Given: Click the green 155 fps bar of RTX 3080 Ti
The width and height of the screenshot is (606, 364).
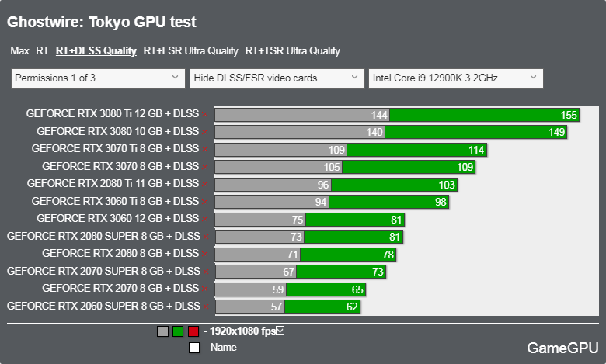Looking at the screenshot, I should click(485, 115).
